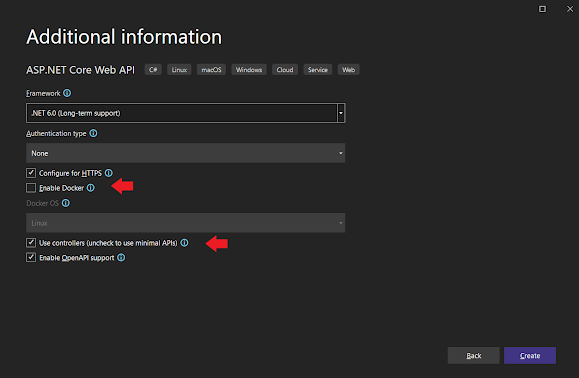Image resolution: width=579 pixels, height=378 pixels.
Task: Open the Framework dropdown arrow
Action: pos(341,113)
